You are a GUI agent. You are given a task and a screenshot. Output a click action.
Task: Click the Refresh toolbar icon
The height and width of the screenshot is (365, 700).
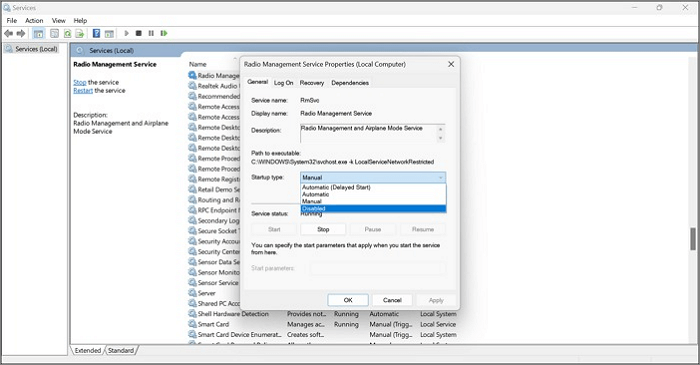coord(67,33)
